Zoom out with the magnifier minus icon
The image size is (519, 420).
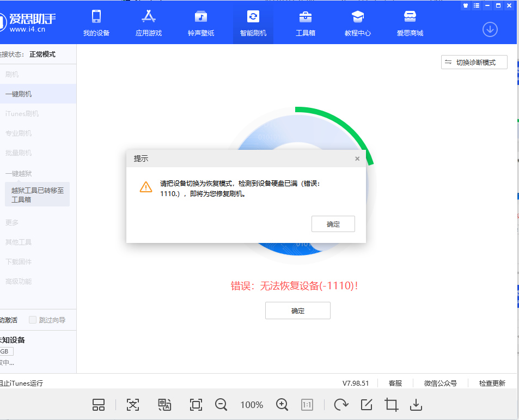[x=221, y=404]
